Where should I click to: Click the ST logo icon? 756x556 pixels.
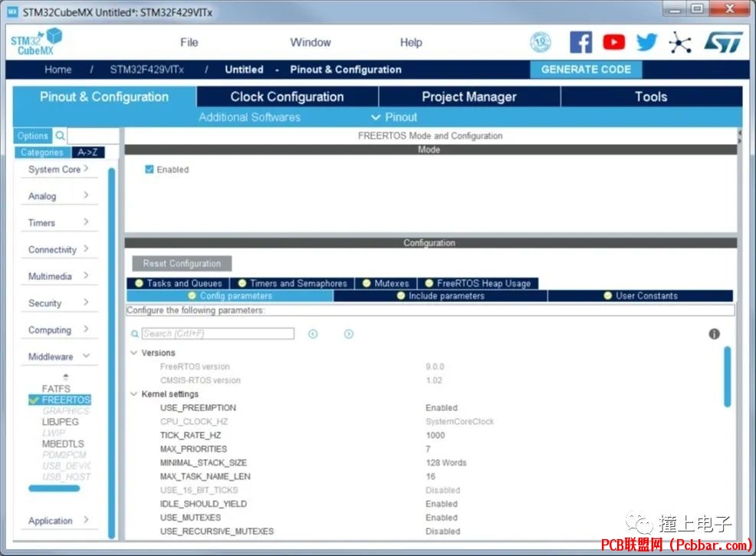pos(723,42)
